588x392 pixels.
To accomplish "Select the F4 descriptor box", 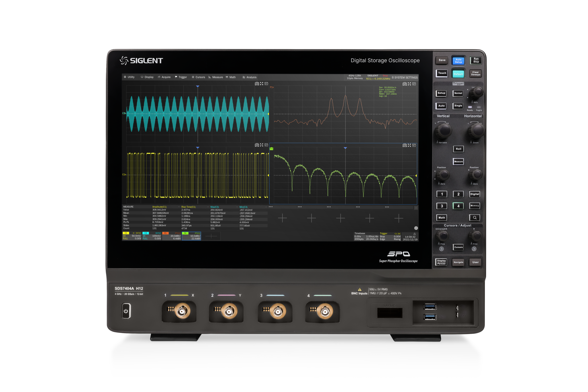I will click(191, 236).
